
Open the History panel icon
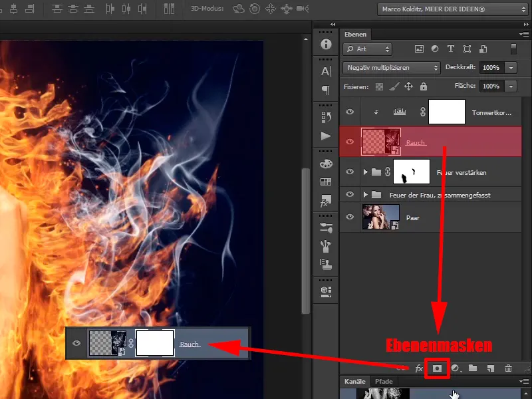326,117
